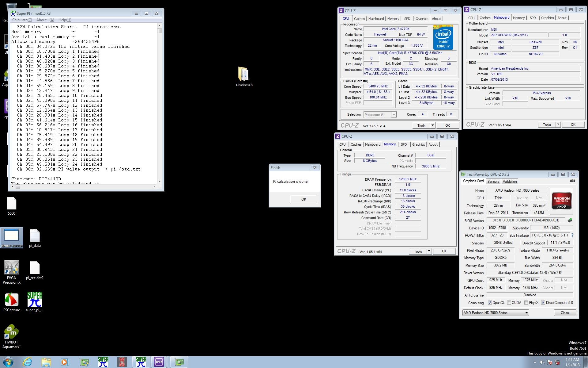Open Graphics tab in the CPU-Z CPU window
The image size is (588, 368).
click(422, 19)
